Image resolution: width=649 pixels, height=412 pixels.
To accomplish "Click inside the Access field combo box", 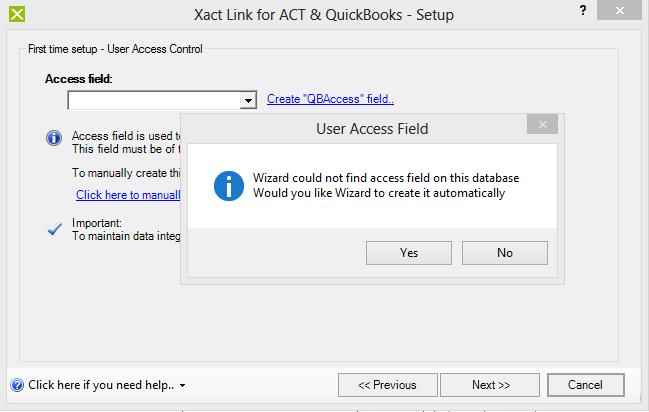I will [154, 101].
